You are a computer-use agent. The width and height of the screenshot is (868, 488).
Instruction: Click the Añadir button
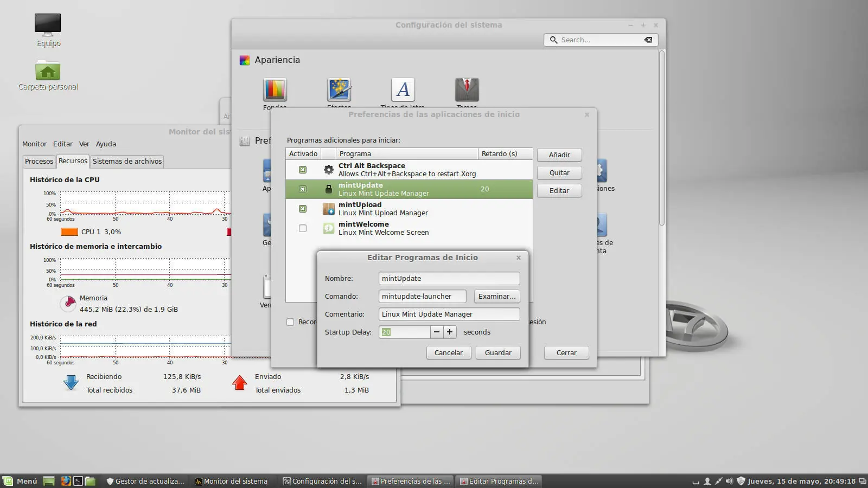click(559, 155)
